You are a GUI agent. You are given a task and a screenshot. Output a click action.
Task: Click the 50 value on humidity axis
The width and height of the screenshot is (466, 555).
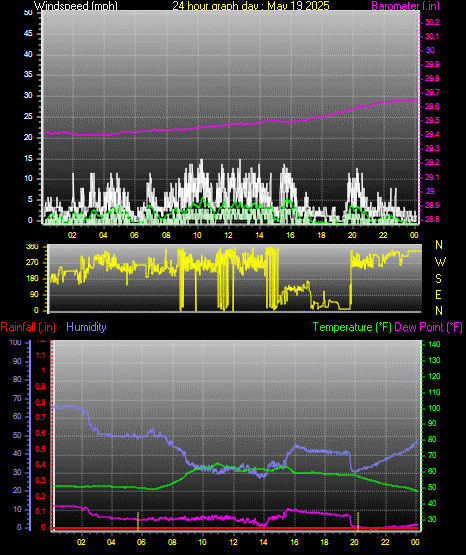17,435
